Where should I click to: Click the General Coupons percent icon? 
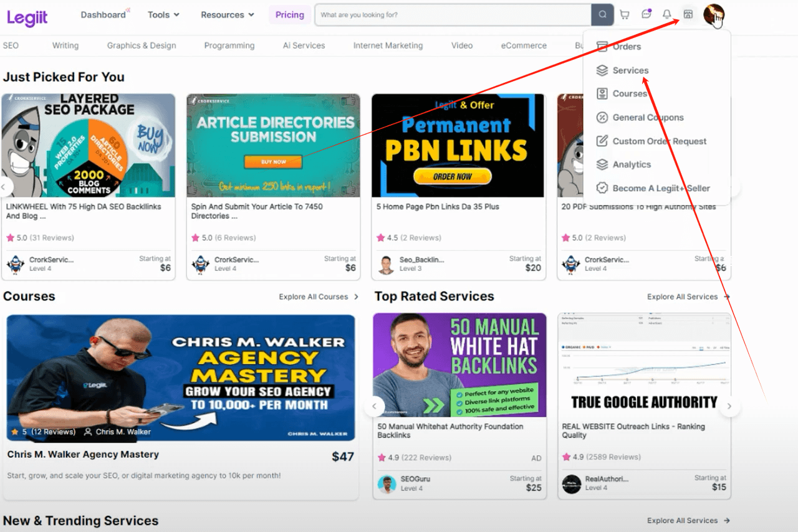coord(602,117)
